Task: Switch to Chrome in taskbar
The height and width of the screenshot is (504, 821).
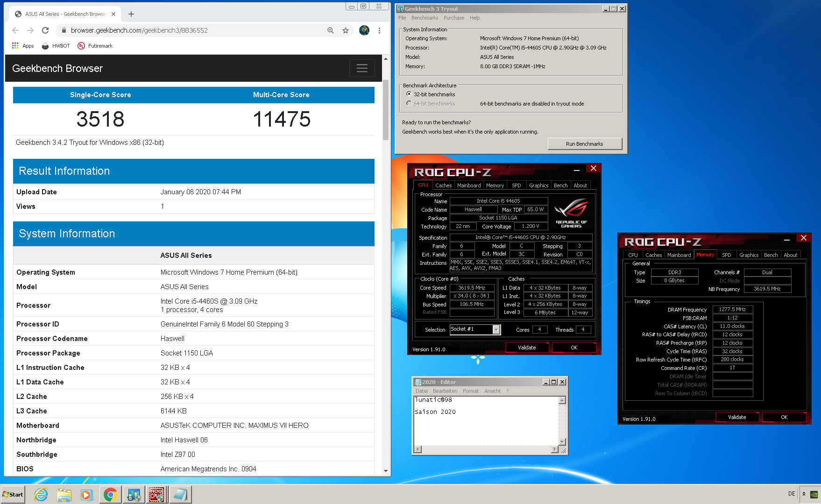Action: coord(111,494)
